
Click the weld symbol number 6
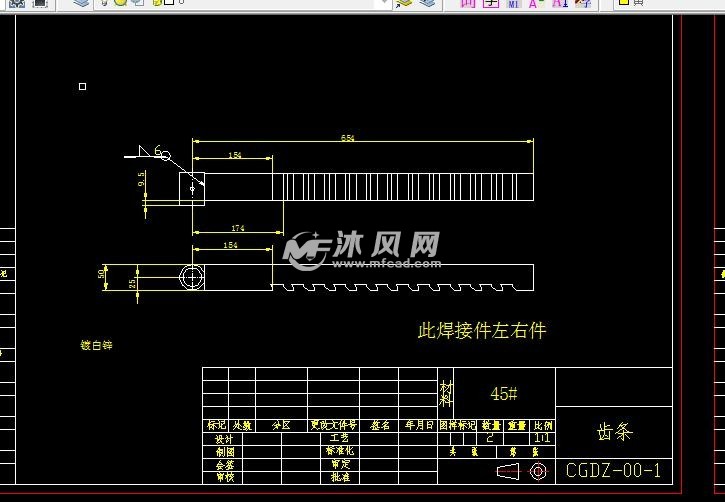(158, 150)
